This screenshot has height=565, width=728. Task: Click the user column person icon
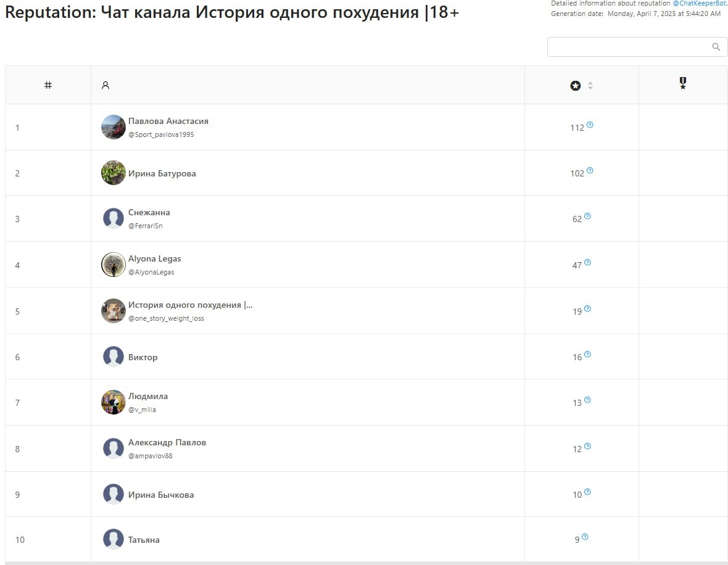pos(105,85)
